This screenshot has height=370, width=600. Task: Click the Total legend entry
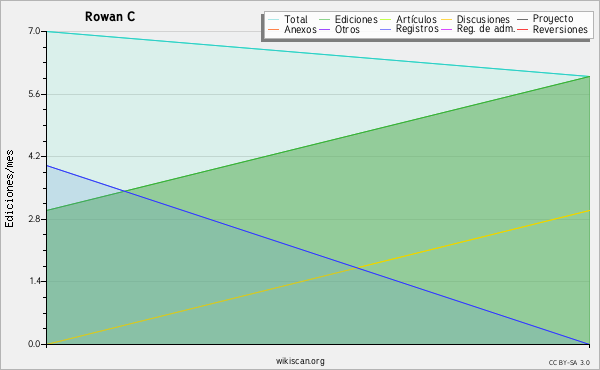tap(288, 20)
